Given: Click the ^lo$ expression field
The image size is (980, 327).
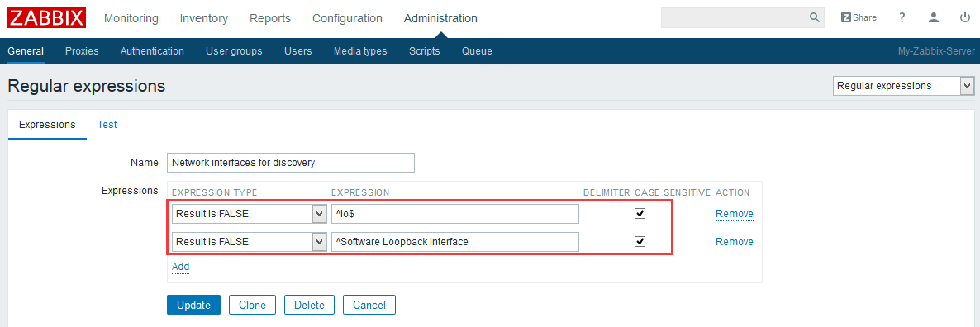Looking at the screenshot, I should (455, 214).
